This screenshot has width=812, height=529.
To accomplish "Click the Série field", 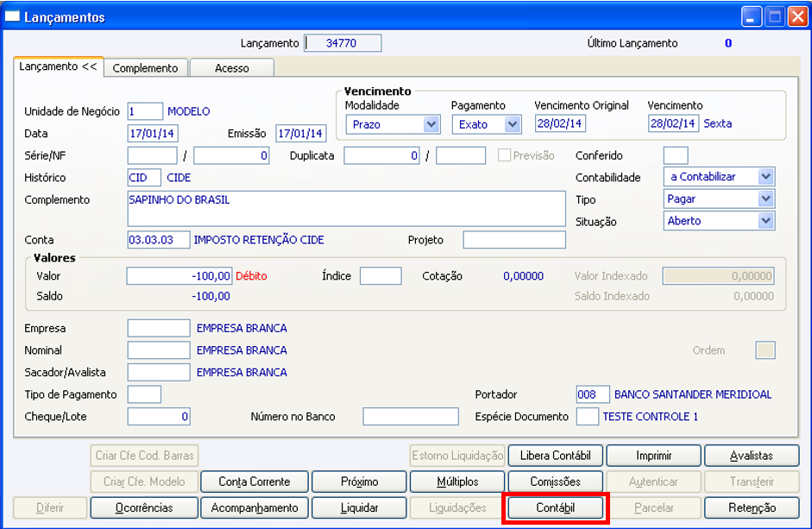I will [x=152, y=155].
